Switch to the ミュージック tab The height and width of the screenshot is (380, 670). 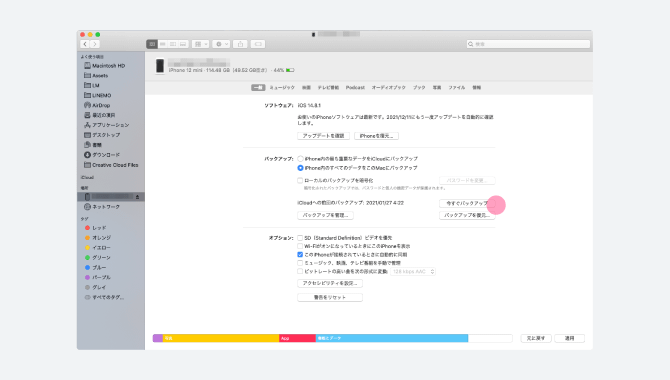coord(282,88)
